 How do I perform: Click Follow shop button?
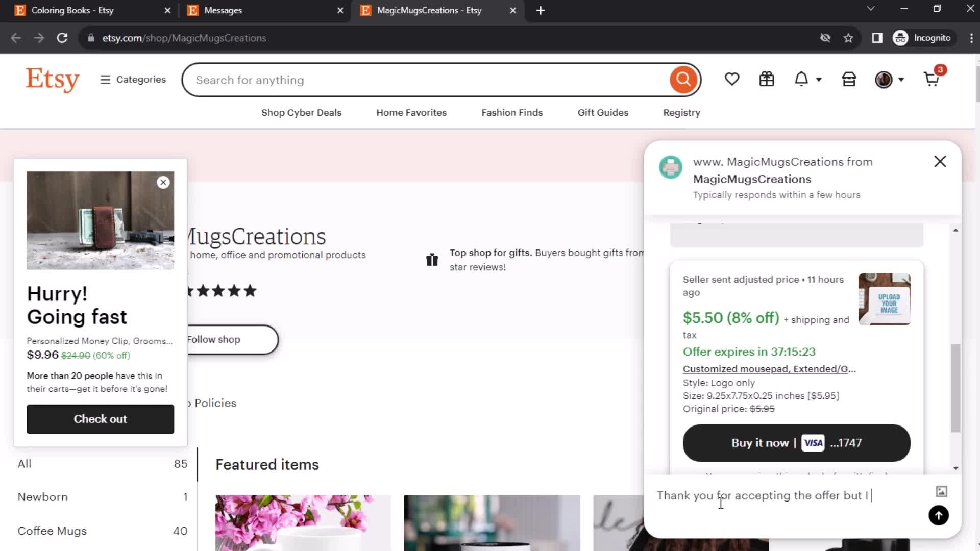tap(232, 340)
